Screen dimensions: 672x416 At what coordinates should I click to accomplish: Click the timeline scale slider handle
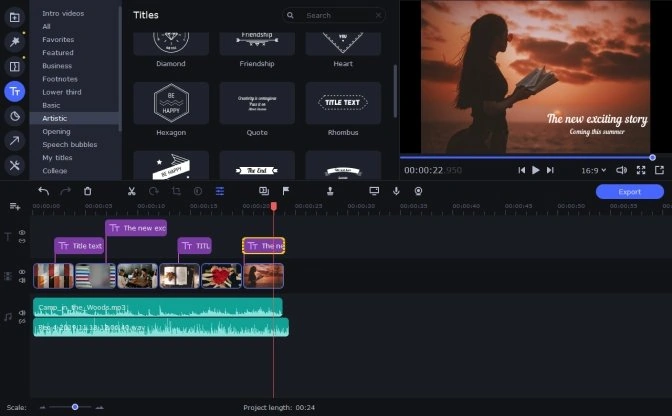75,407
